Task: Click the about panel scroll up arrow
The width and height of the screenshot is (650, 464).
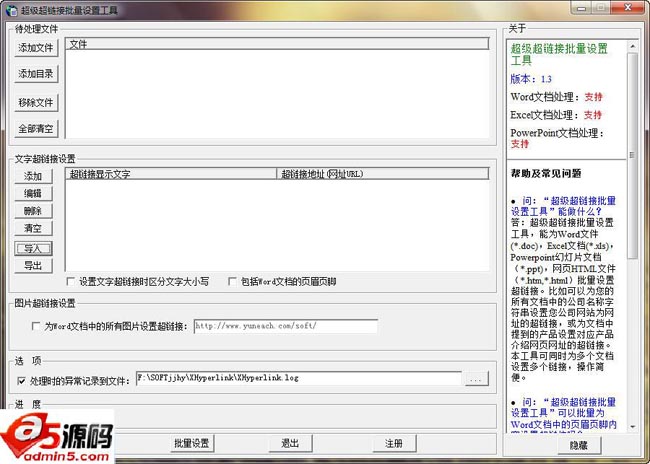Action: point(633,46)
